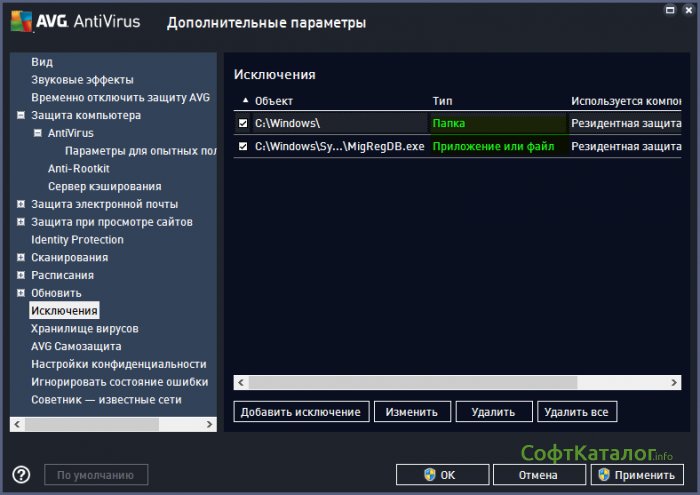Collapse the Защита компьютера tree node
This screenshot has height=495, width=700.
click(x=21, y=116)
